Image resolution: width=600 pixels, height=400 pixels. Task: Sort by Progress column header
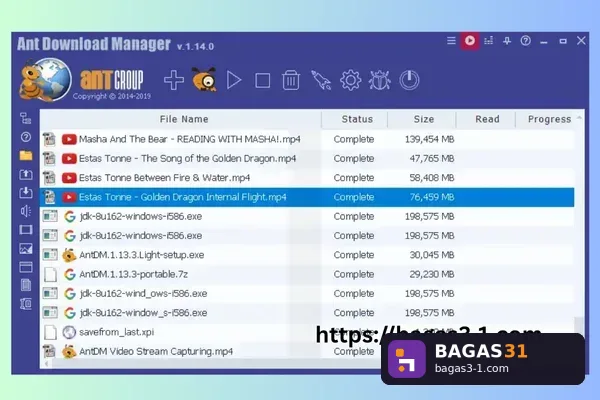click(547, 119)
